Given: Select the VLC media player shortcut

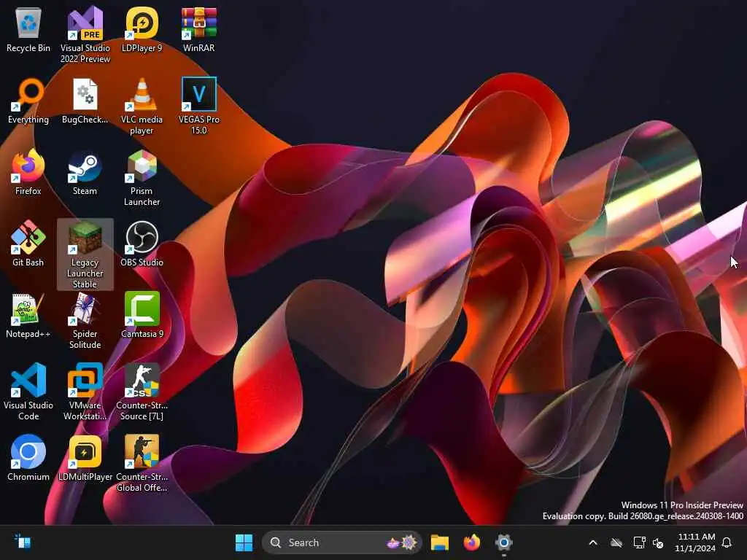Looking at the screenshot, I should pyautogui.click(x=142, y=106).
